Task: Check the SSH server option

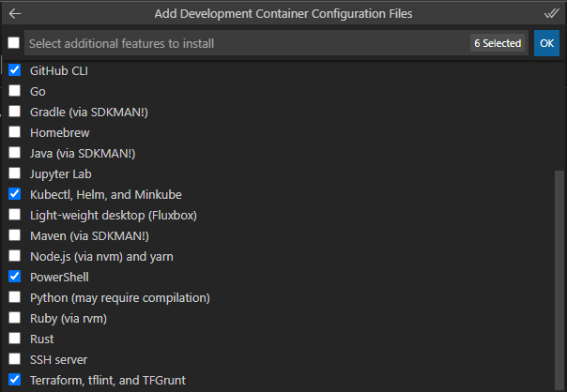Action: 14,359
